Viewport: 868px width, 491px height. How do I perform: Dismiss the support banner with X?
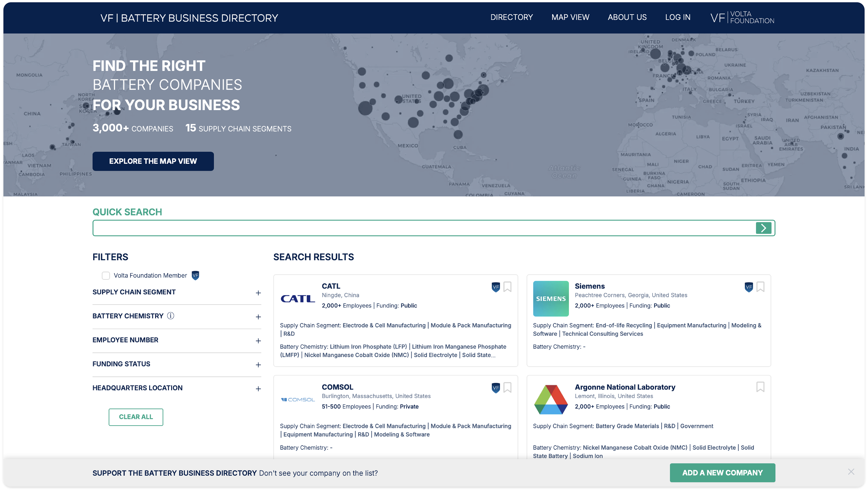click(x=851, y=471)
